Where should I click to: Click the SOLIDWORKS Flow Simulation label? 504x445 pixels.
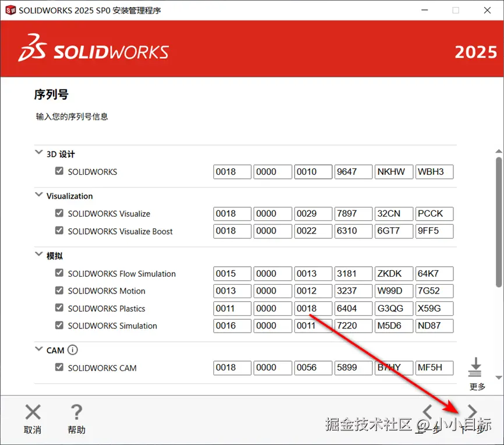(122, 274)
